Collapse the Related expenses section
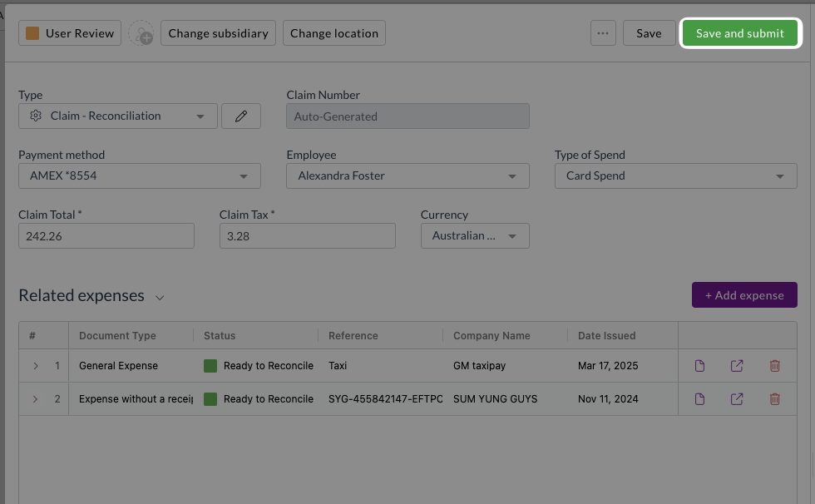The width and height of the screenshot is (815, 504). pyautogui.click(x=160, y=297)
